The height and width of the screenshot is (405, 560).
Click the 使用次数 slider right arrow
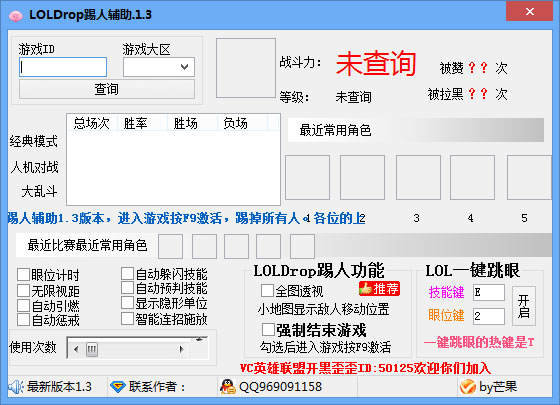point(181,349)
